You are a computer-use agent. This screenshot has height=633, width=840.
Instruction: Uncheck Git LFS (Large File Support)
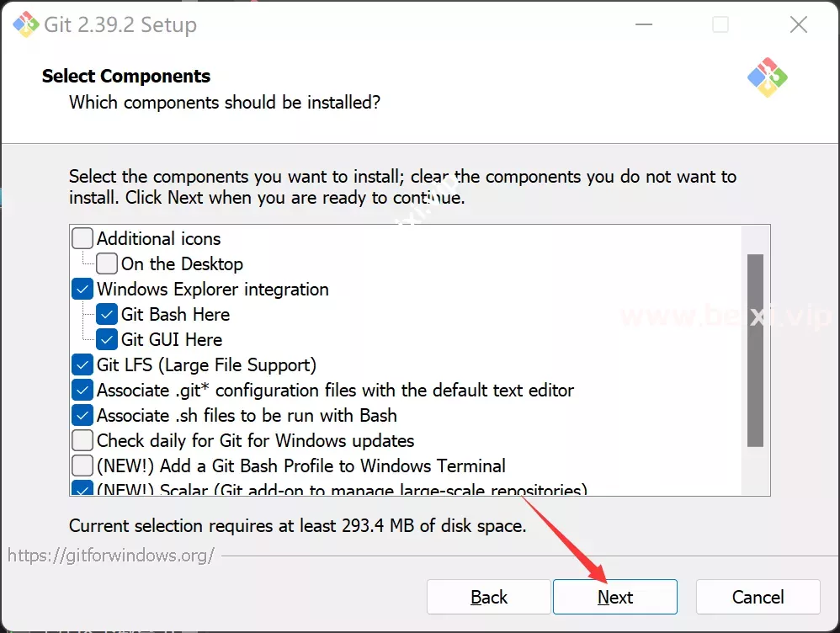[x=82, y=365]
